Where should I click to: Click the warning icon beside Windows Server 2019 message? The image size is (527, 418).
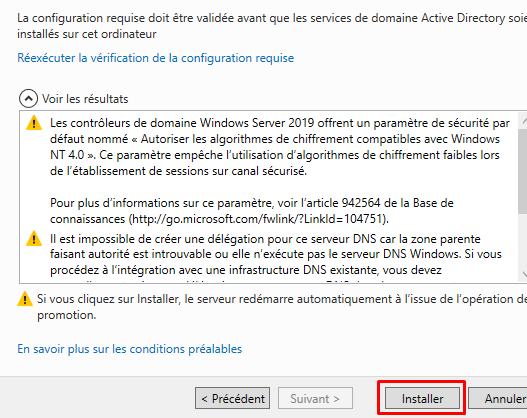34,123
